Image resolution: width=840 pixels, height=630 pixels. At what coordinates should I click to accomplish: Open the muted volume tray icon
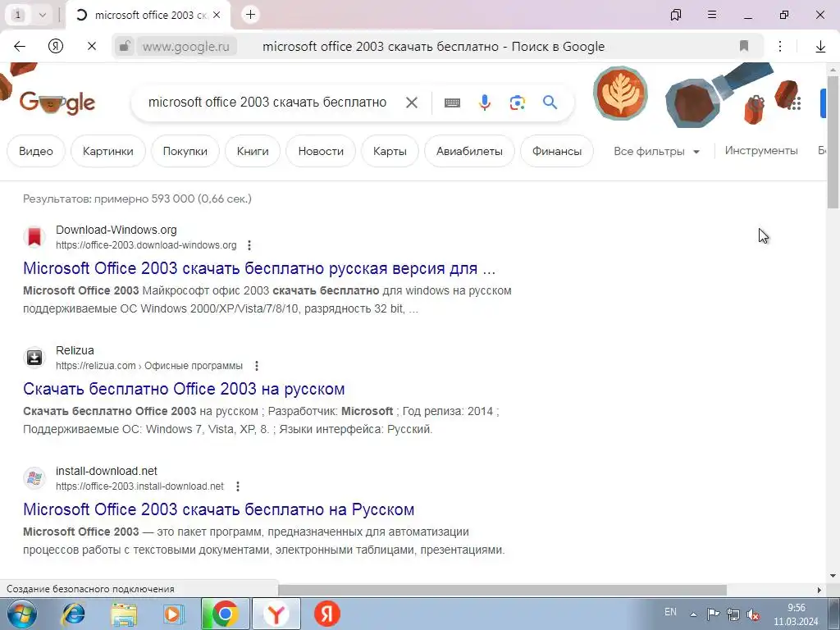[x=753, y=614]
